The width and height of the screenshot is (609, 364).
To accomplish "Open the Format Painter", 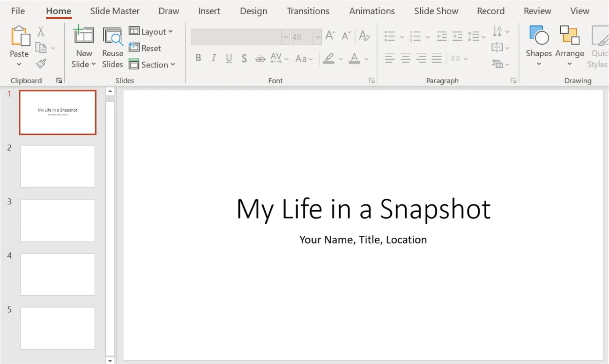I will click(41, 63).
